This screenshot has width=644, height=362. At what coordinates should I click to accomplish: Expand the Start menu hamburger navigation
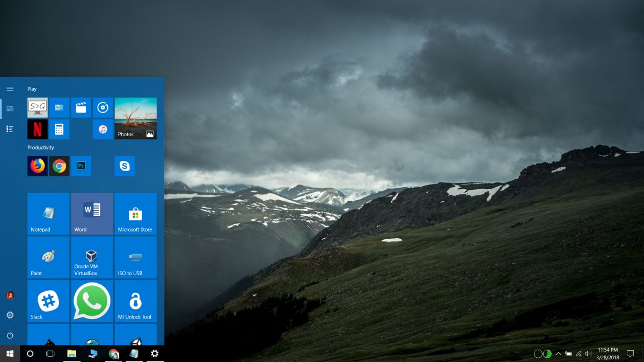[10, 88]
